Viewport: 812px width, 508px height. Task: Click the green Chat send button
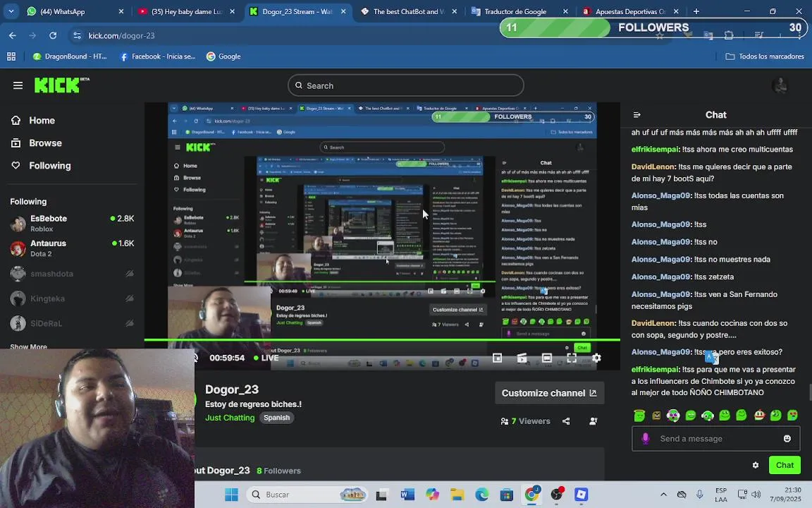[x=785, y=466]
